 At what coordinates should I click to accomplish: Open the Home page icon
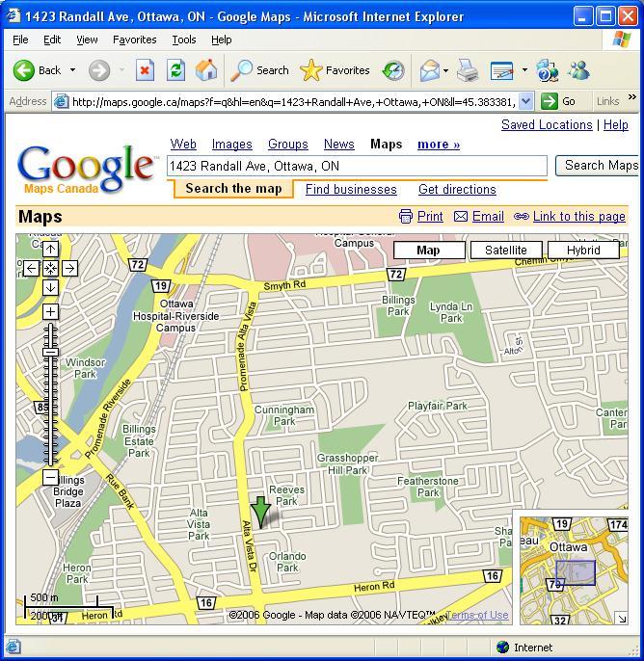(206, 70)
